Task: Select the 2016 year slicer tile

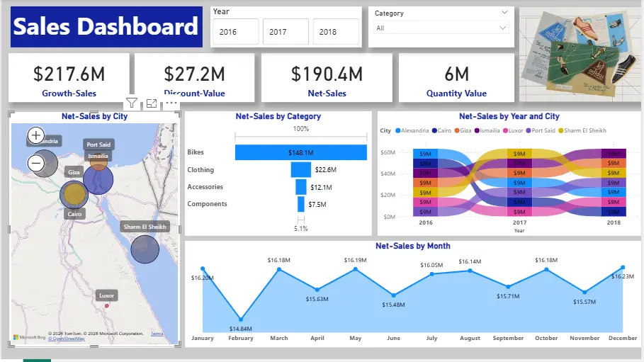Action: [x=236, y=32]
